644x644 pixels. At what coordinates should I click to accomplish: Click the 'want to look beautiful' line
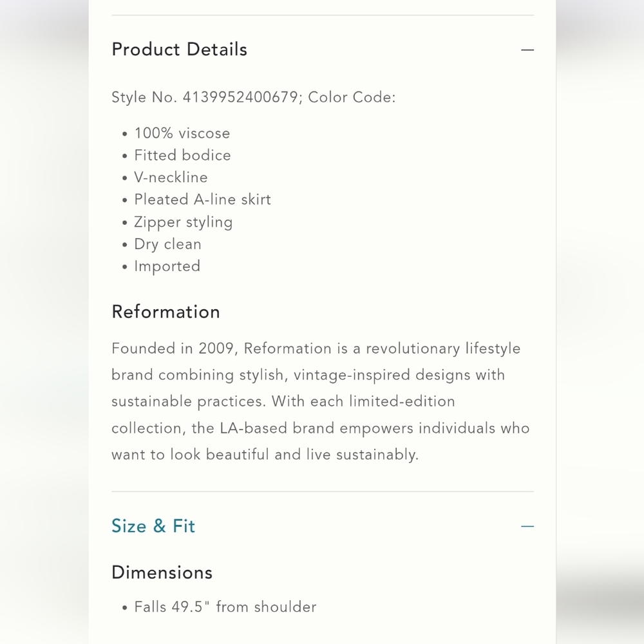[265, 455]
